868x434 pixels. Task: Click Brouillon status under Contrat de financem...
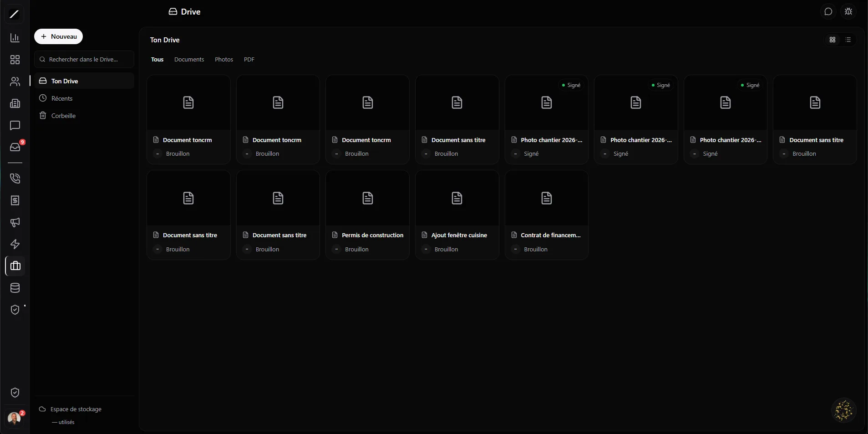536,250
